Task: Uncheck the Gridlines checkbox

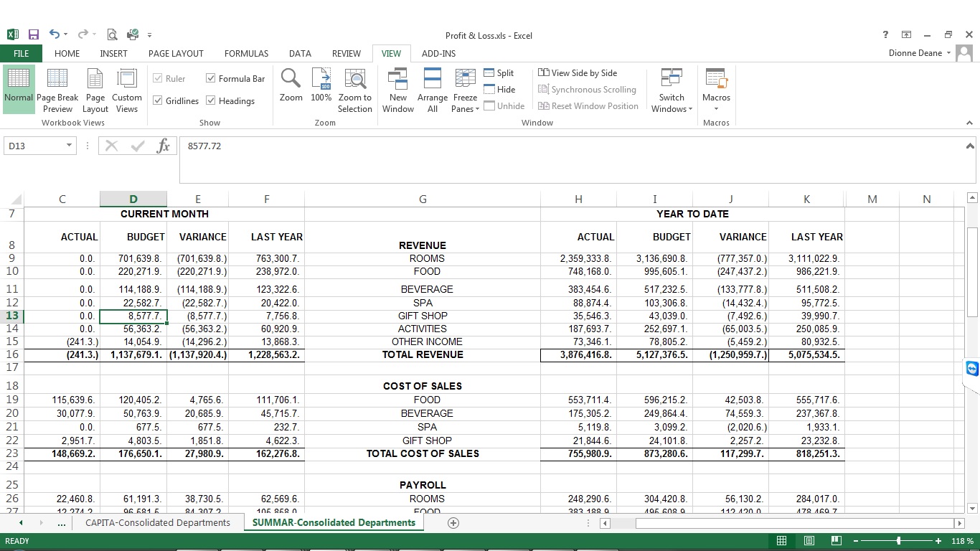Action: click(x=158, y=101)
